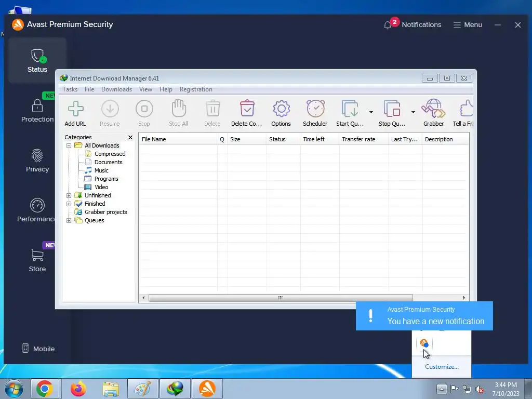Click the Stop All hand icon
Screen dimensions: 532x399
179,108
